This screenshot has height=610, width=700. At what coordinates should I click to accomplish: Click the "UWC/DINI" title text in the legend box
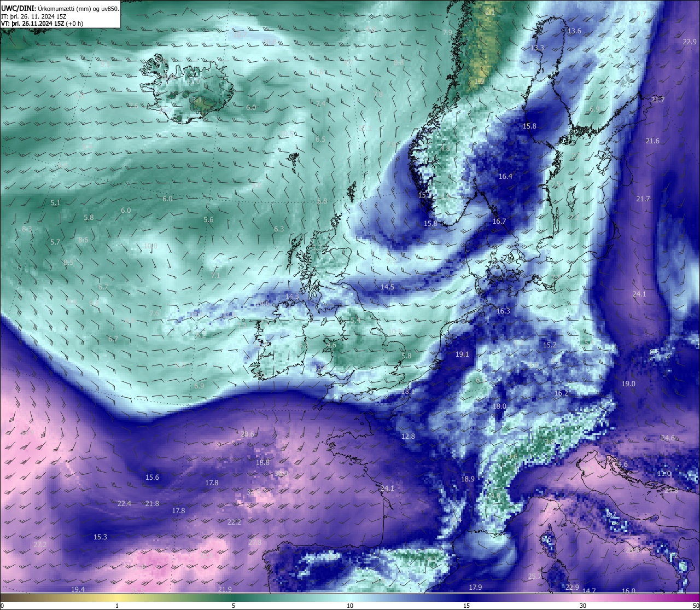19,8
